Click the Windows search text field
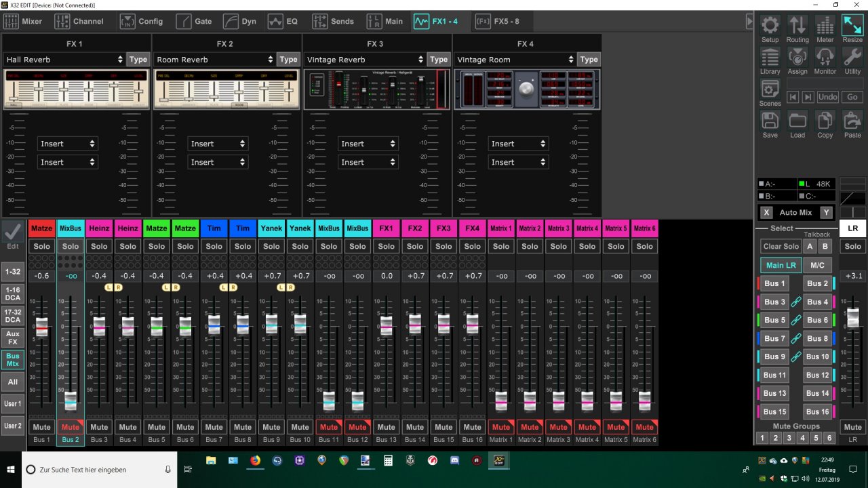The image size is (868, 488). pyautogui.click(x=99, y=469)
